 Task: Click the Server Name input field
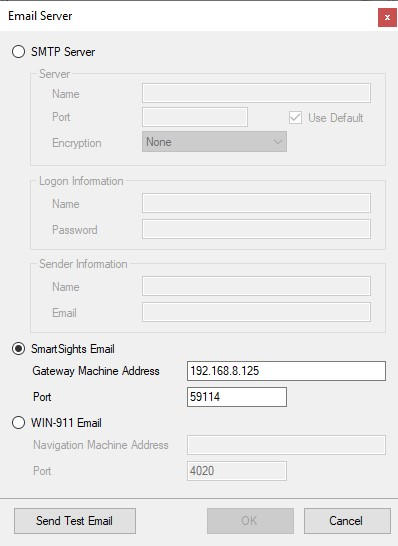pyautogui.click(x=256, y=93)
